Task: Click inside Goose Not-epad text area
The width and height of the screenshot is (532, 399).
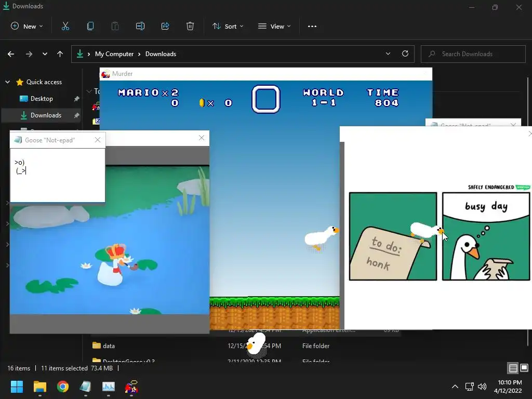Action: (x=58, y=176)
